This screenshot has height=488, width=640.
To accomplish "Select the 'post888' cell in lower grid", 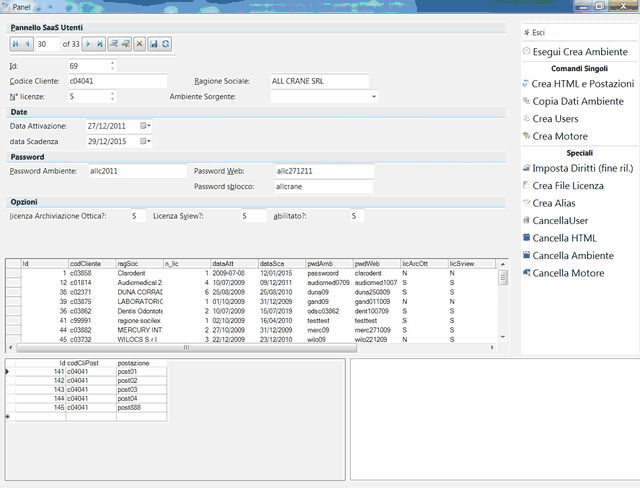I will [141, 408].
